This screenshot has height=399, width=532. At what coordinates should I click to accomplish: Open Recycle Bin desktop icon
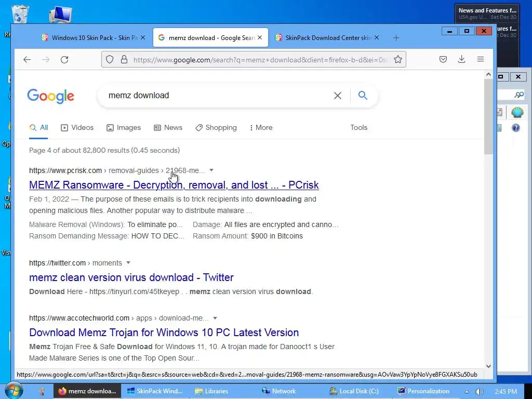coord(20,14)
